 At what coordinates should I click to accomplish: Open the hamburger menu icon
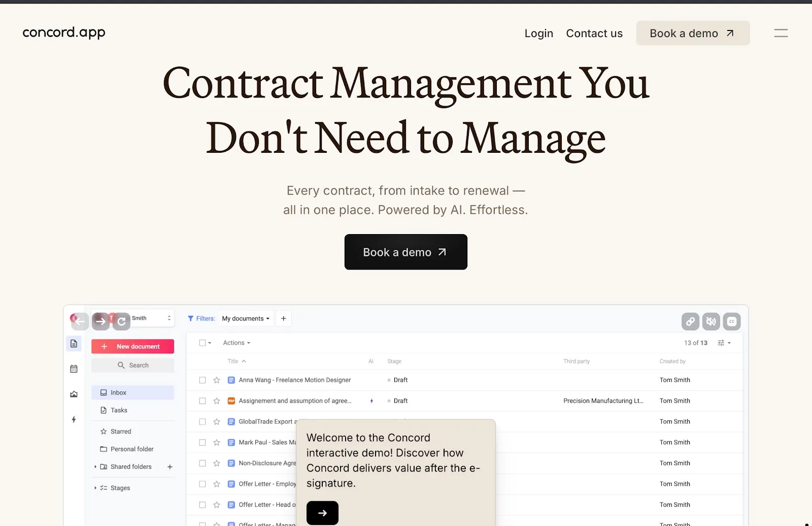781,33
